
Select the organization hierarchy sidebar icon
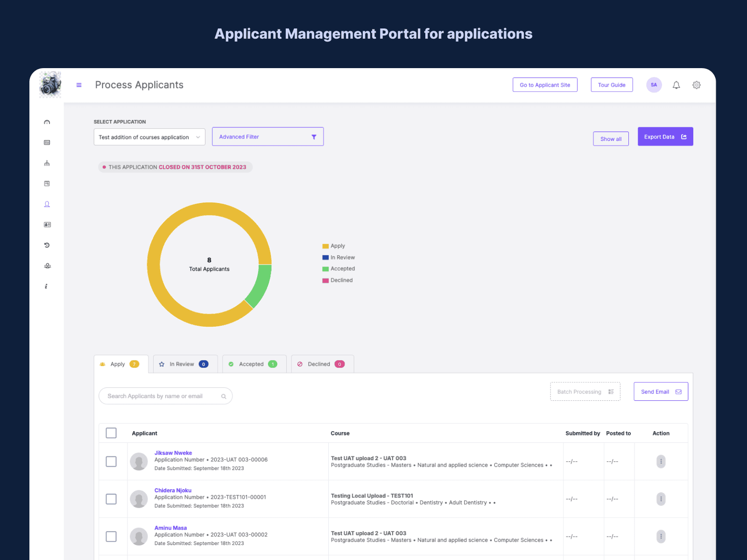click(x=47, y=163)
